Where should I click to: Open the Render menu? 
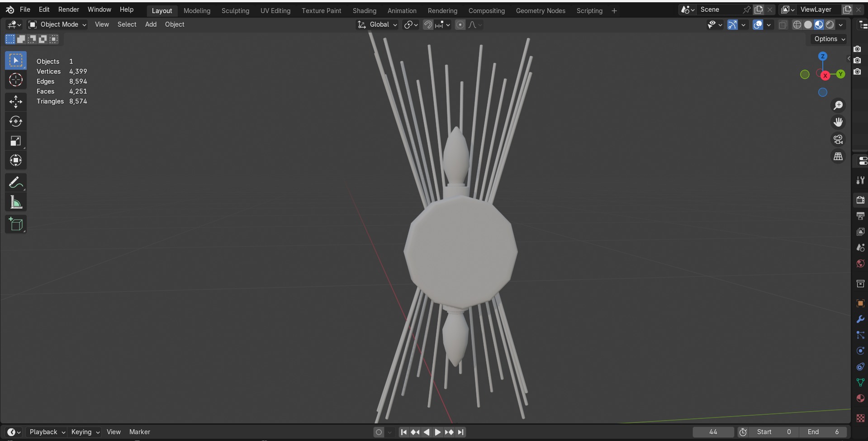pyautogui.click(x=68, y=9)
